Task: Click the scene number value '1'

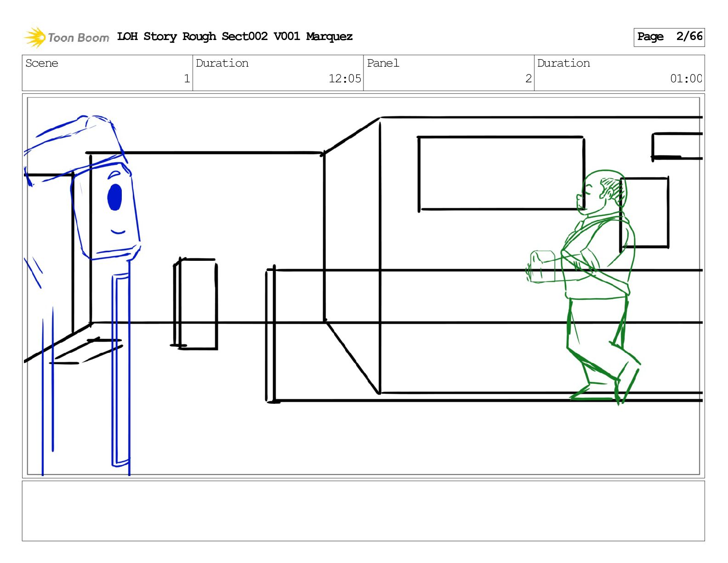Action: [x=187, y=79]
